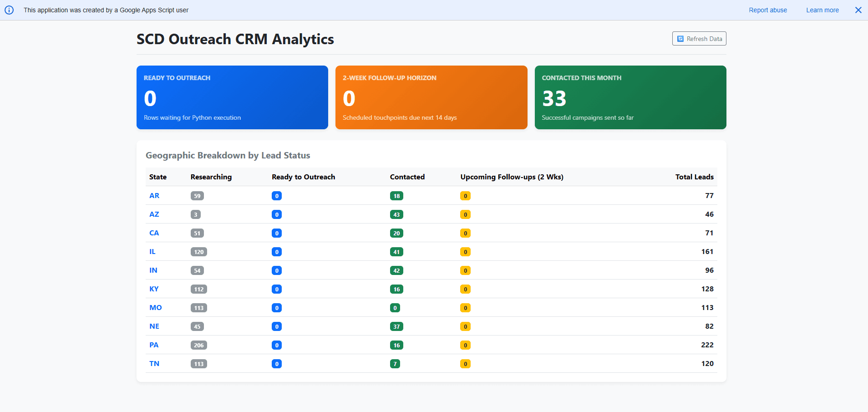Click the yellow follow-ups badge in PA row
Image resolution: width=868 pixels, height=412 pixels.
coord(465,345)
